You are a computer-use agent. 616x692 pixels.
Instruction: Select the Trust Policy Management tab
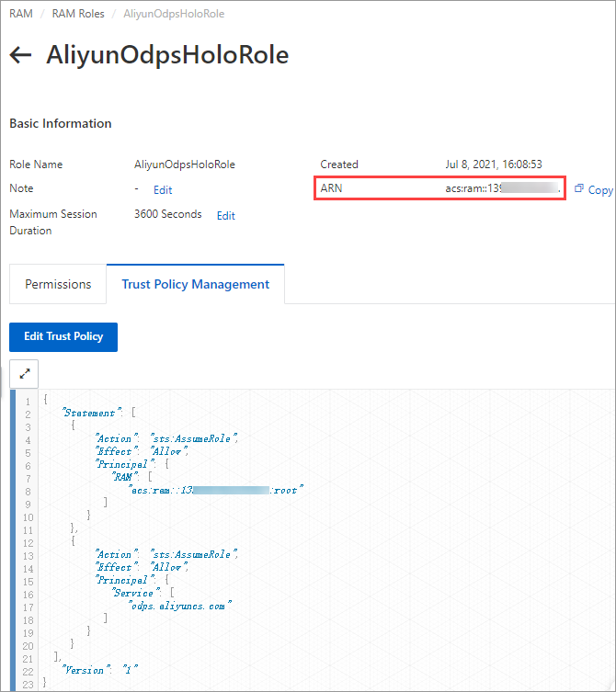pos(195,284)
